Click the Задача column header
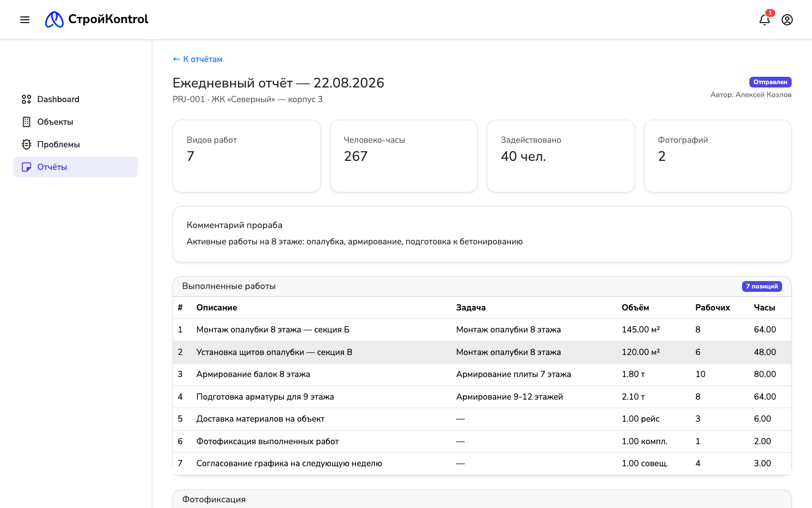The image size is (812, 508). tap(471, 308)
